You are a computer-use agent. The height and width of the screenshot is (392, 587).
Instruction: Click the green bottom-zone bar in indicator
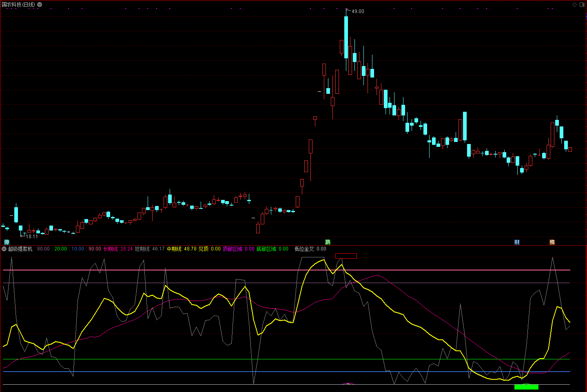(526, 387)
